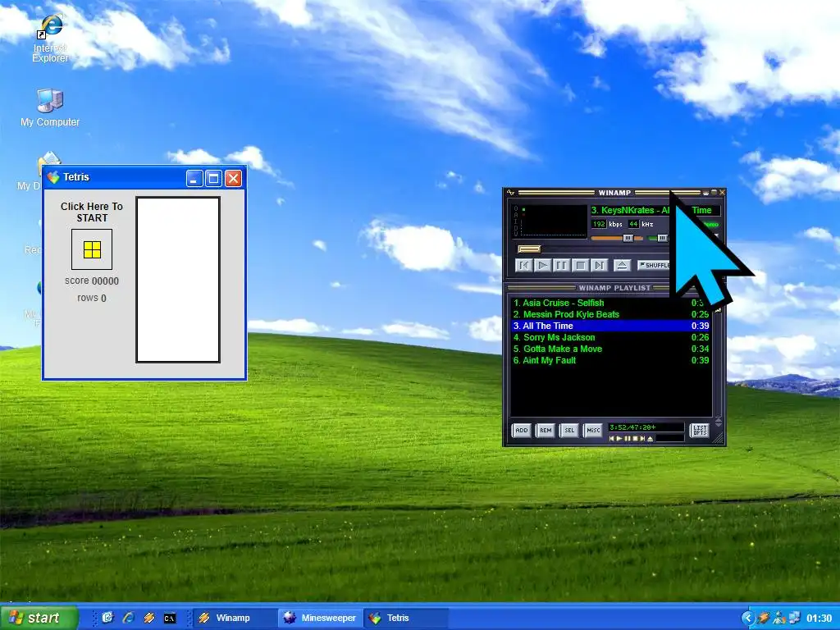840x630 pixels.
Task: Click the Winamp song seek bar handle
Action: pyautogui.click(x=529, y=249)
